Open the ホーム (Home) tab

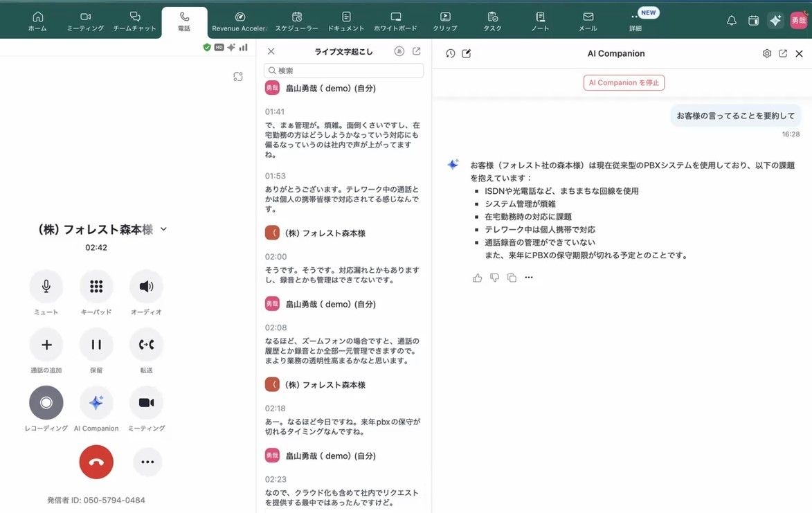tap(37, 21)
